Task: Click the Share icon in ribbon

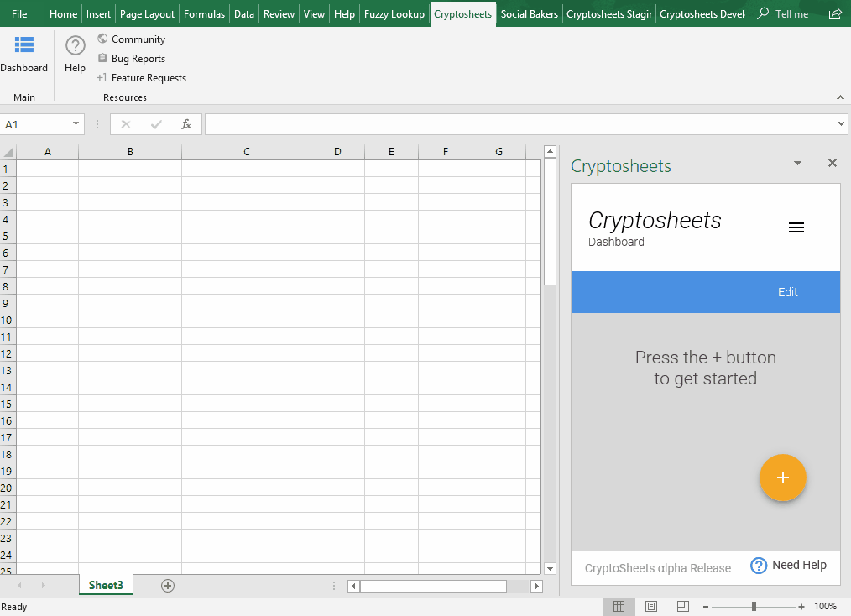Action: 835,13
